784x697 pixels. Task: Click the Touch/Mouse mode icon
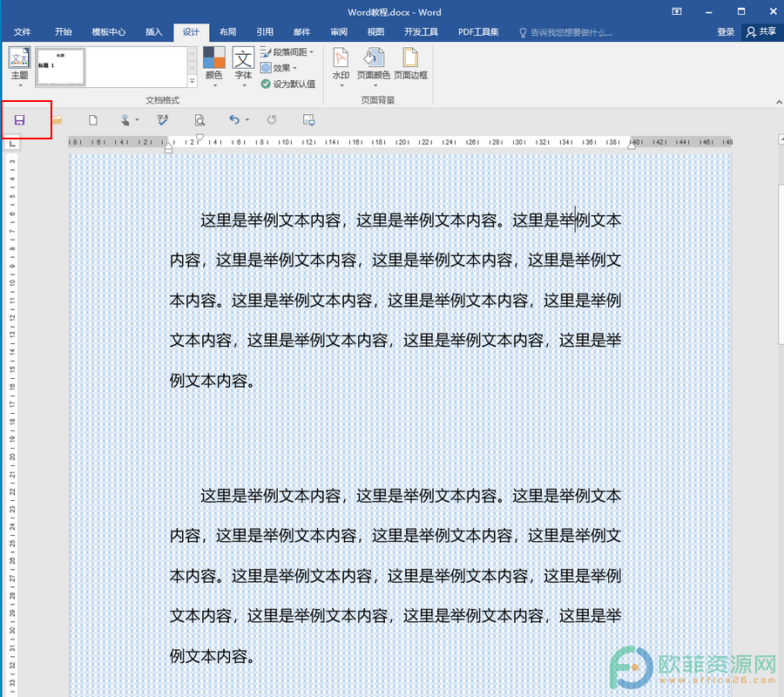125,120
